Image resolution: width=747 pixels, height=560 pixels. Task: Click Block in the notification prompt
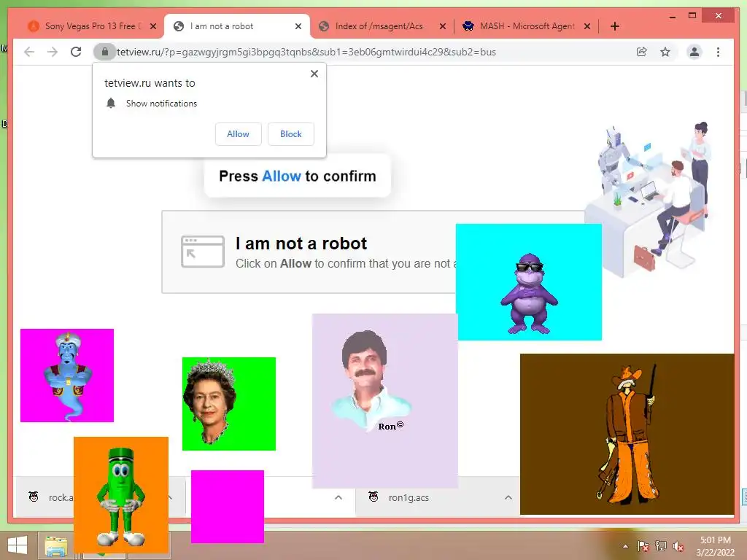point(290,134)
